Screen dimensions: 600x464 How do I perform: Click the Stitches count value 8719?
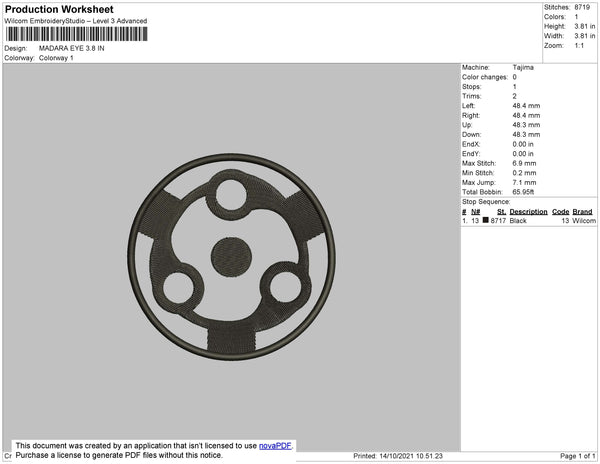tap(582, 7)
